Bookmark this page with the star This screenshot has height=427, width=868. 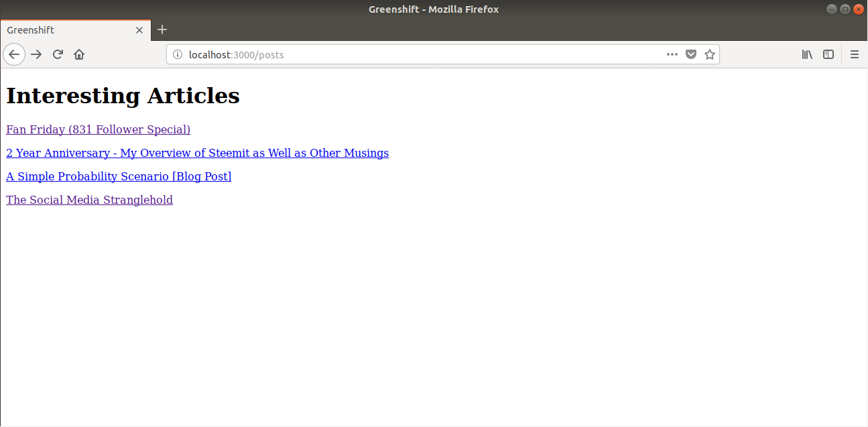click(x=710, y=54)
